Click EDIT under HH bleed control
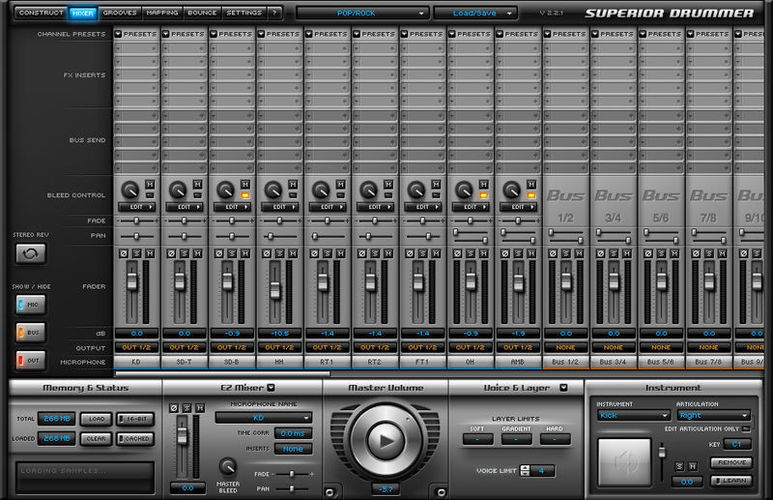The height and width of the screenshot is (500, 773). coord(280,207)
